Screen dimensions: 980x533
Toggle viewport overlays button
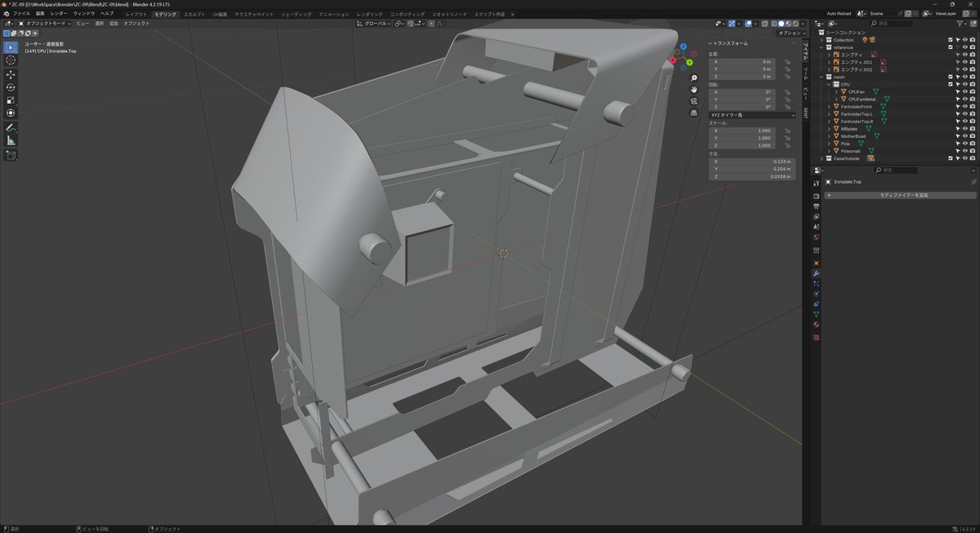point(748,24)
